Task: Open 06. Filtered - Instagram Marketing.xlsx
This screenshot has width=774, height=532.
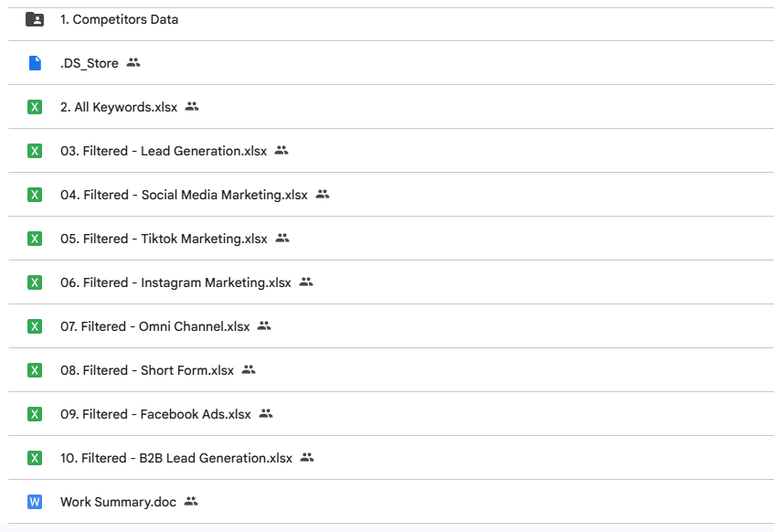Action: tap(175, 282)
